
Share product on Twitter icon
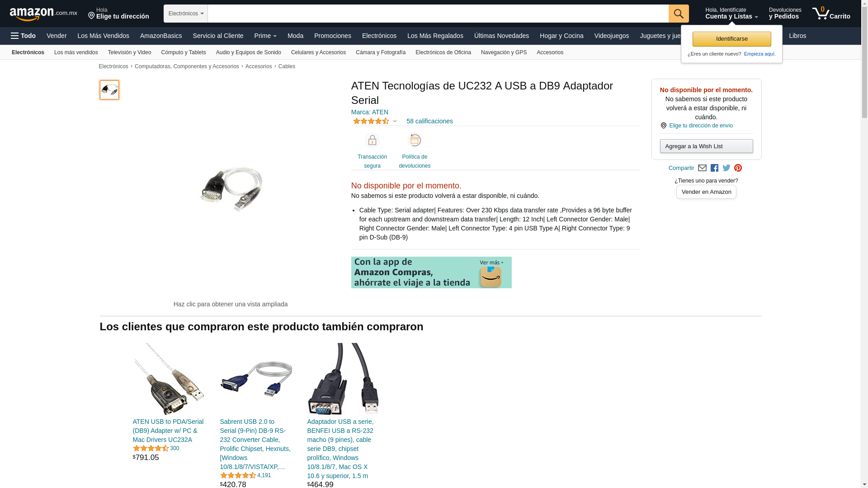pos(726,168)
